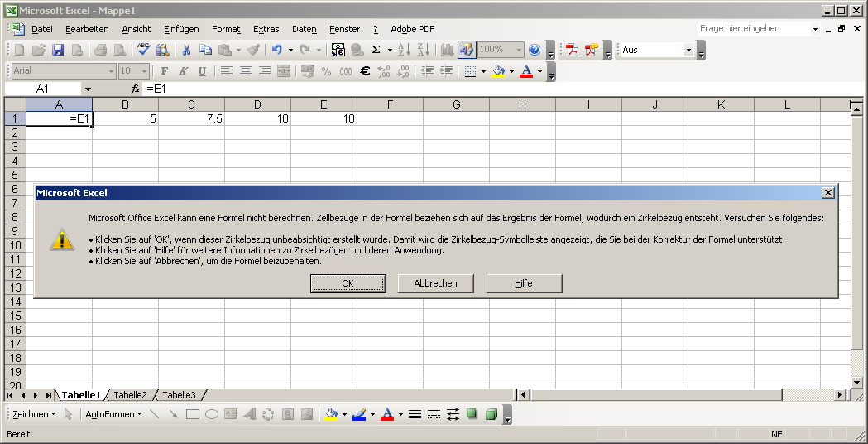This screenshot has height=444, width=868.
Task: Open the Extras menu
Action: pos(266,29)
